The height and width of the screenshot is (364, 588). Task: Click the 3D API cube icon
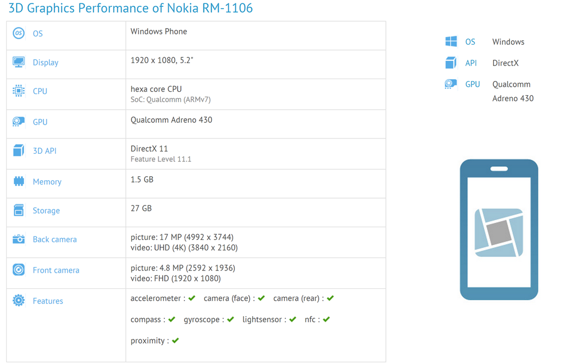click(x=18, y=150)
